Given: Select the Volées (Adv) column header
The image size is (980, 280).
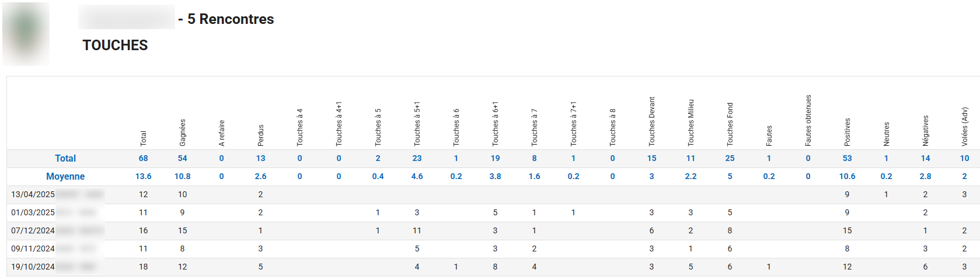Looking at the screenshot, I should [x=965, y=126].
